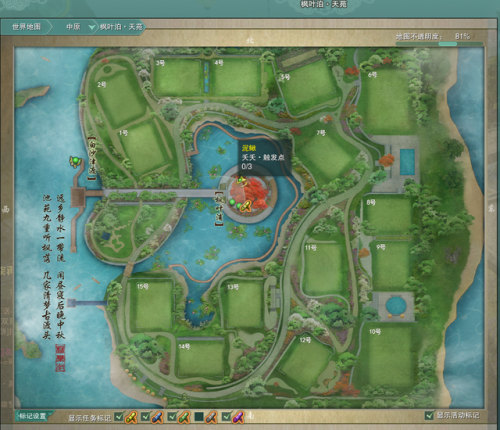Click the green marker at 白沙津渡 dock

coord(76,161)
